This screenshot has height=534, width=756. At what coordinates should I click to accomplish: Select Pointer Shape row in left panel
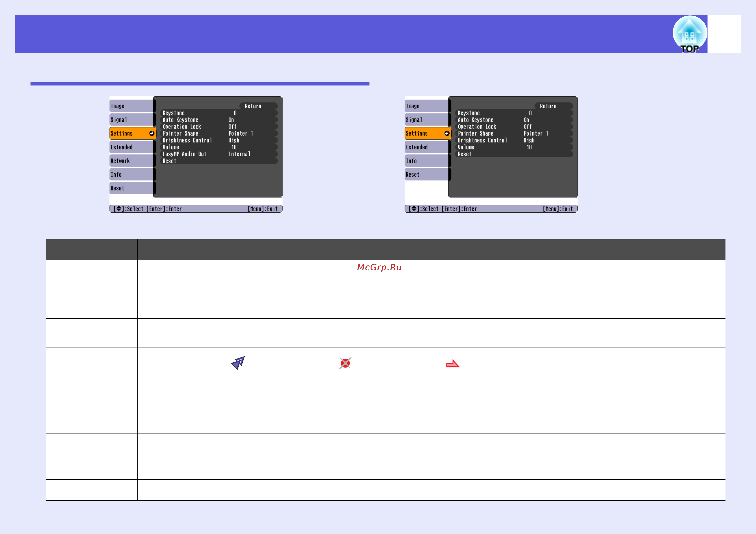pos(219,133)
